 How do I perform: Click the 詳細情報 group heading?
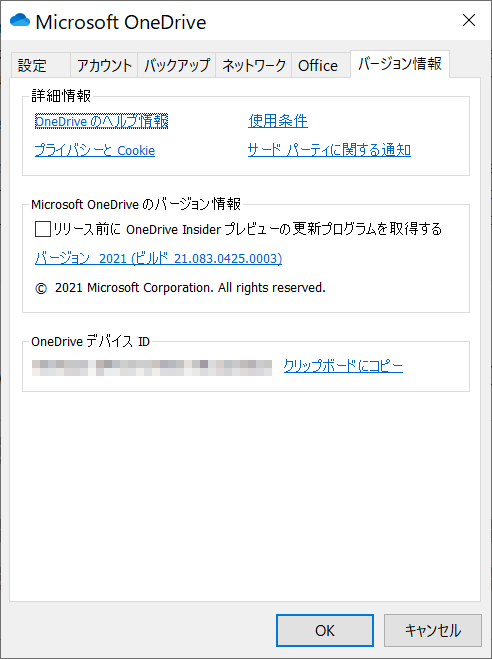point(61,96)
